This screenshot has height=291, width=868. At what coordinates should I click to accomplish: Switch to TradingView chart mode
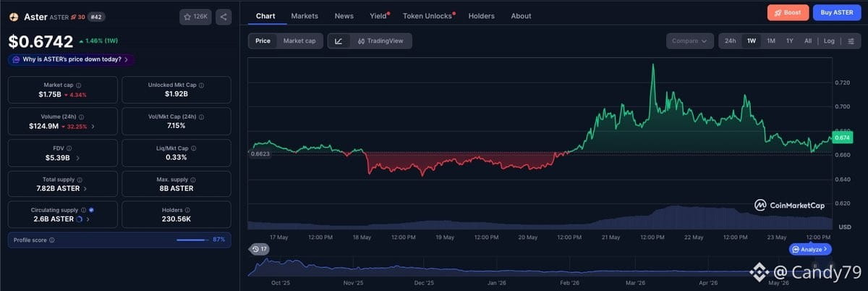pos(381,41)
